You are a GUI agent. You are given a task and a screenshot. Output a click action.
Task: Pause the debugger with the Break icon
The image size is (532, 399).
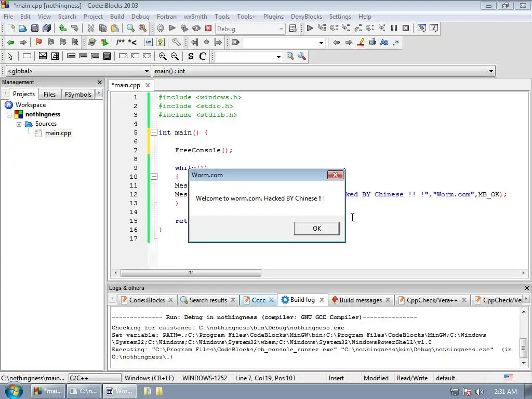[394, 28]
